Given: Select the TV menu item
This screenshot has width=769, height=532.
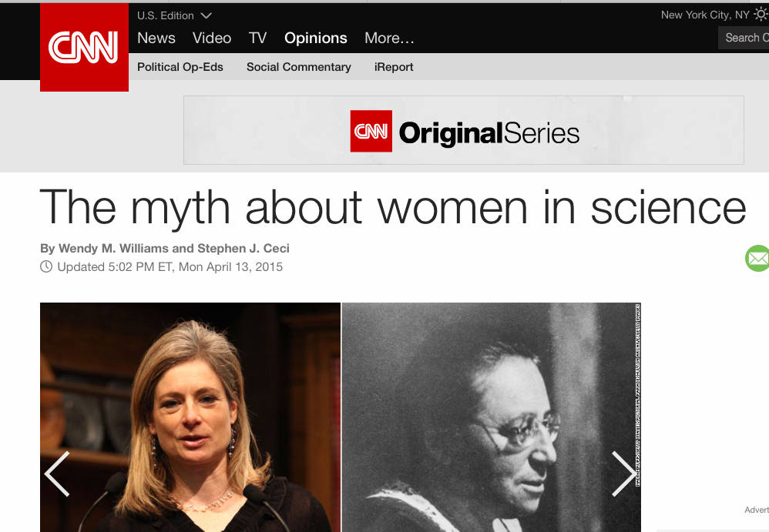Looking at the screenshot, I should click(x=257, y=38).
